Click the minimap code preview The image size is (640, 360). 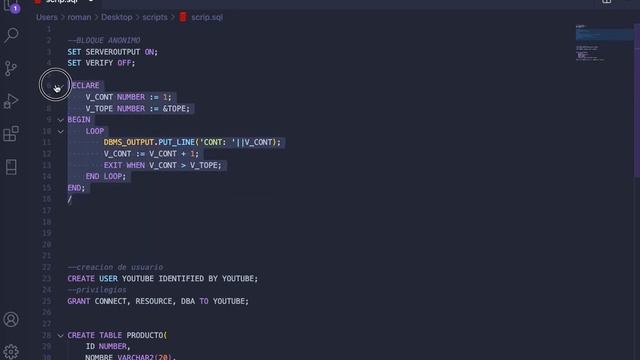[604, 43]
